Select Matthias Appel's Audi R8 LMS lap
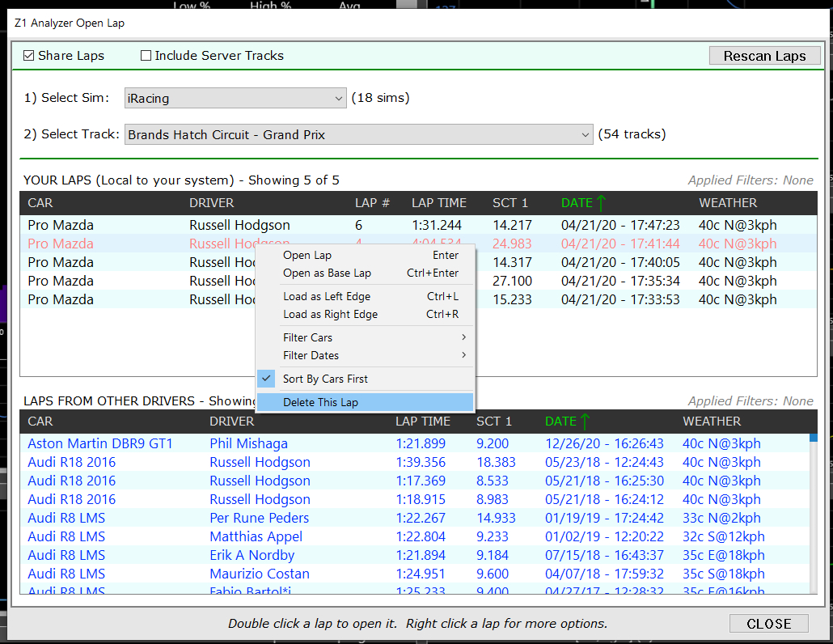The width and height of the screenshot is (833, 644). [414, 536]
